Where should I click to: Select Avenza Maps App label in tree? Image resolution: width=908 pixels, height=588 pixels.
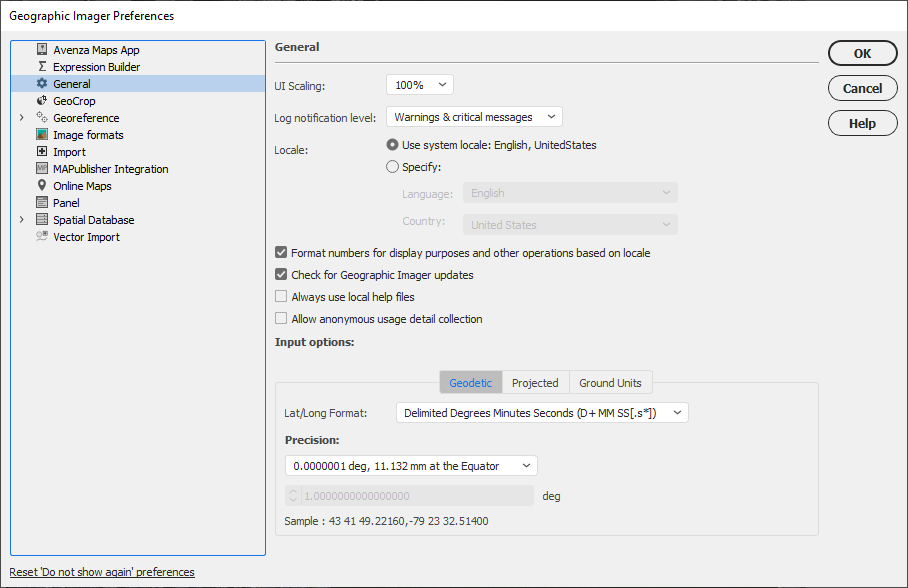(x=96, y=50)
